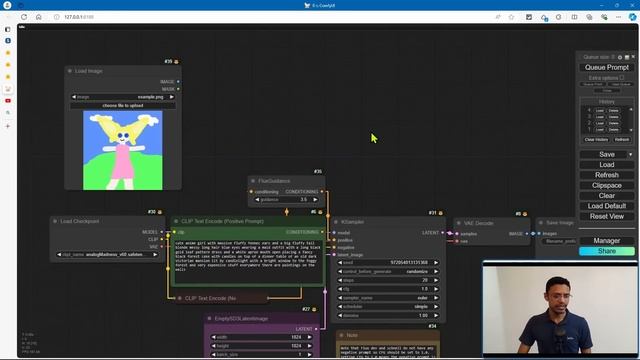Open the Save dropdown arrow
The image size is (640, 360).
(631, 154)
